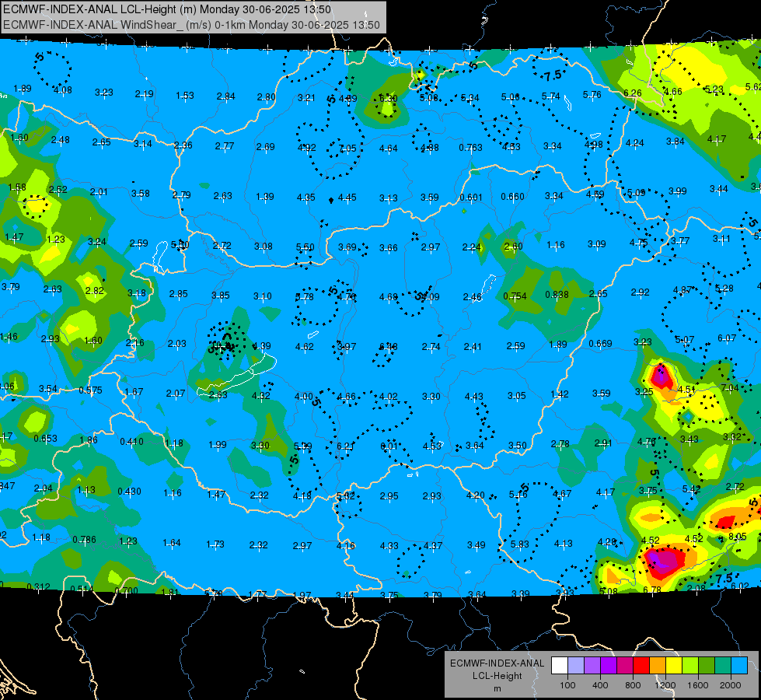The image size is (761, 700).
Task: Click the dark green legend swatch right of 1600
Action: click(707, 666)
